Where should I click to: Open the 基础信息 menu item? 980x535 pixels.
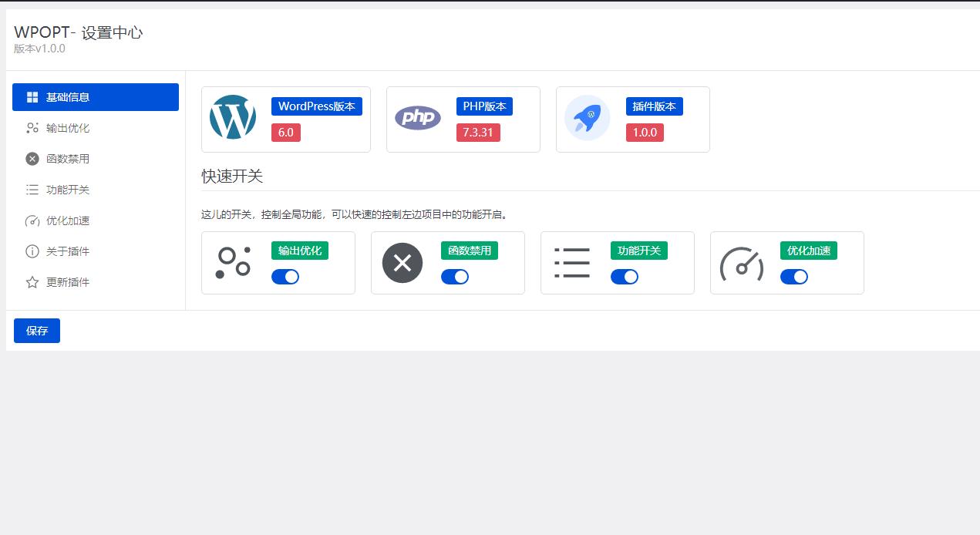point(96,97)
